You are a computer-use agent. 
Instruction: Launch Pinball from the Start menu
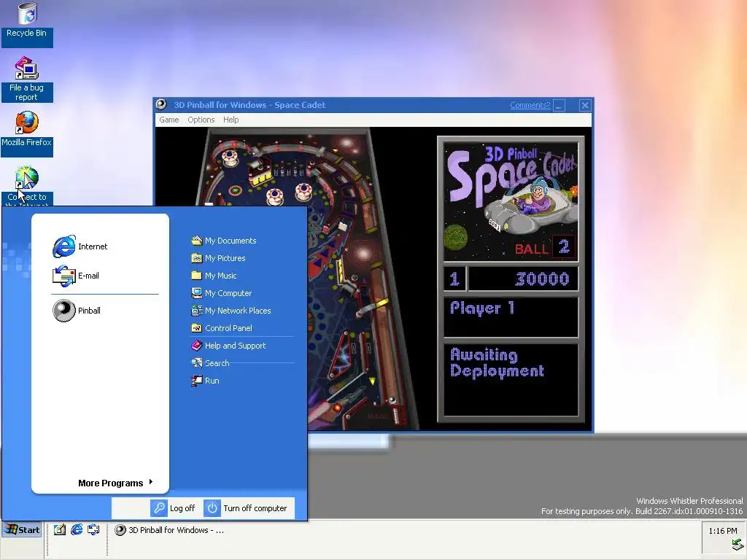click(x=77, y=311)
